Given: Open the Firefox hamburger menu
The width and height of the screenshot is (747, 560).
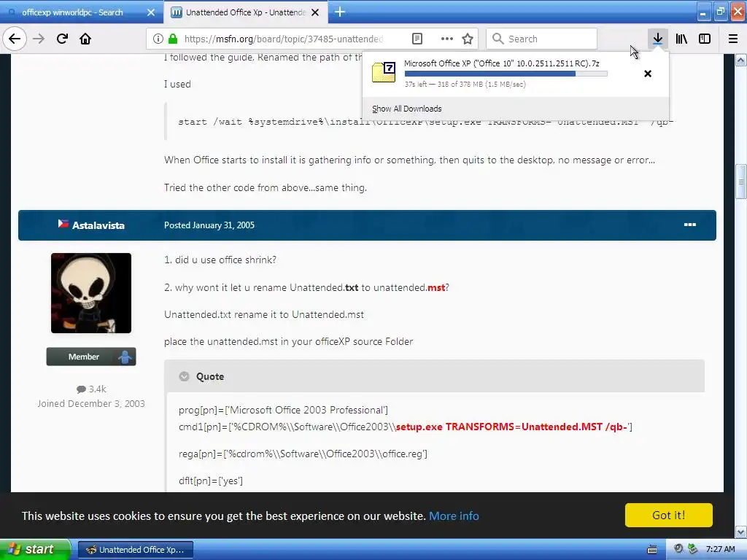Looking at the screenshot, I should click(733, 39).
